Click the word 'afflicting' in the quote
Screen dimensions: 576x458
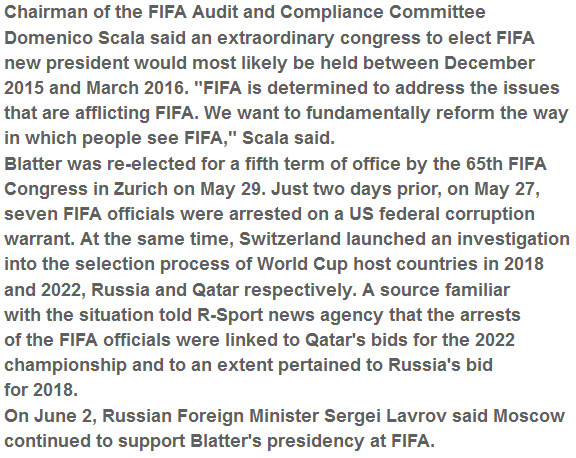(113, 113)
